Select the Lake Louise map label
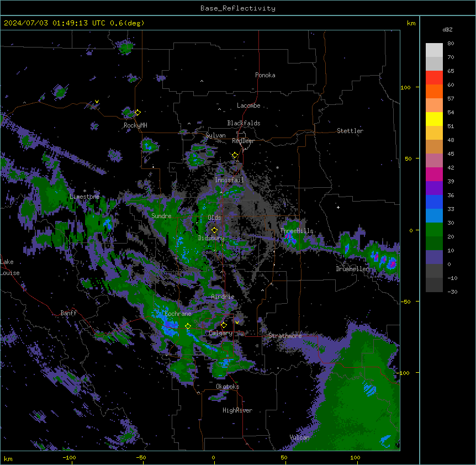This screenshot has height=465, width=476. coord(10,267)
